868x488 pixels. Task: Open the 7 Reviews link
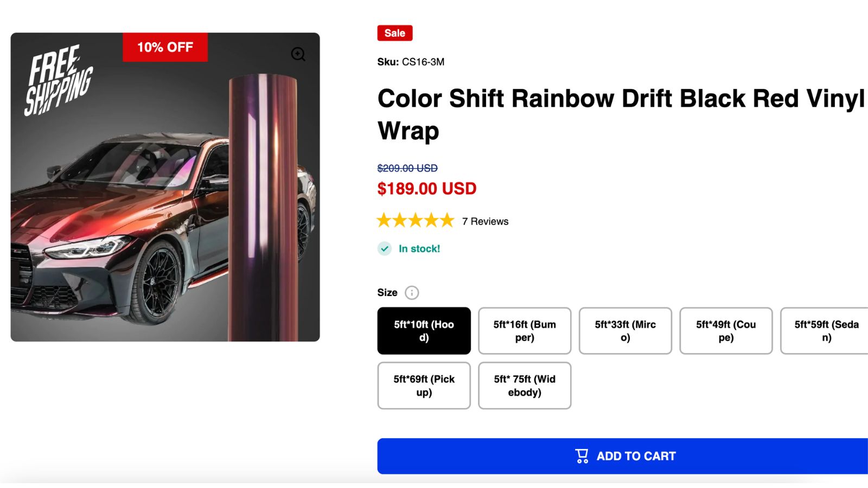click(484, 221)
